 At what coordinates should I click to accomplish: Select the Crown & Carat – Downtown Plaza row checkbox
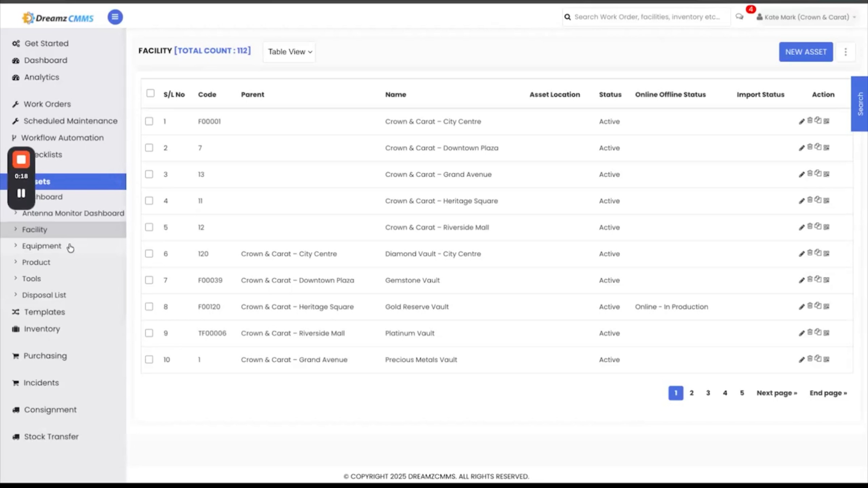click(x=149, y=147)
